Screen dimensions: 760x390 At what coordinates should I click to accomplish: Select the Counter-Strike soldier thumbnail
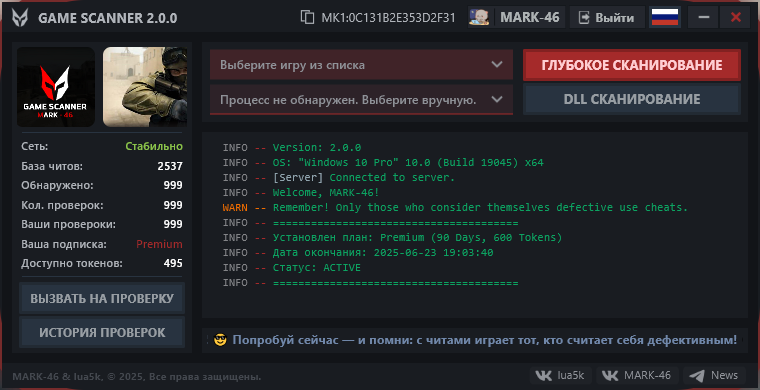tap(145, 87)
